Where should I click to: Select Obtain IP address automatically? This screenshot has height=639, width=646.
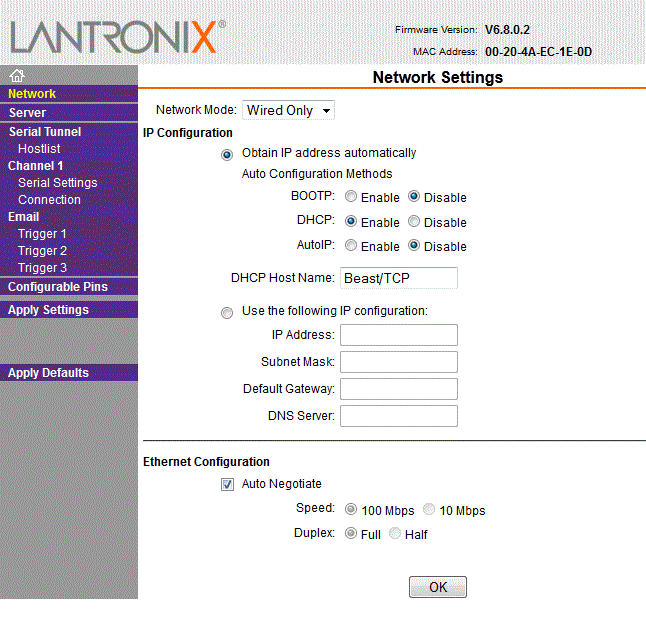pos(227,155)
